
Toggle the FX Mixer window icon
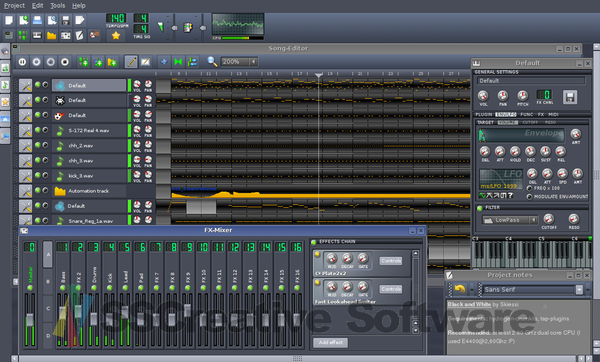65,36
